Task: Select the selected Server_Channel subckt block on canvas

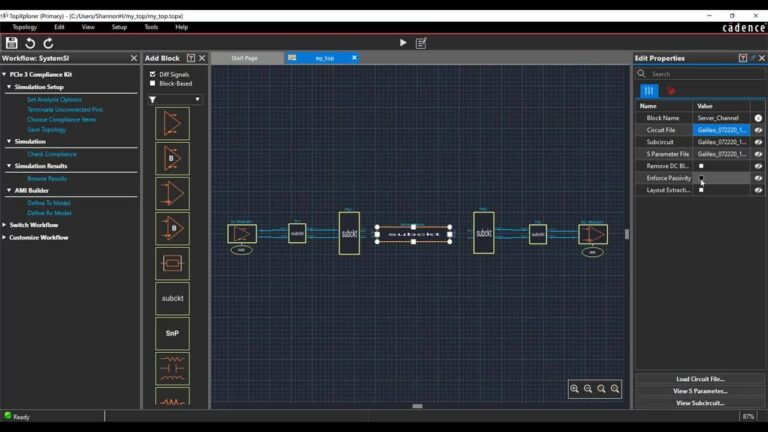Action: (x=414, y=234)
